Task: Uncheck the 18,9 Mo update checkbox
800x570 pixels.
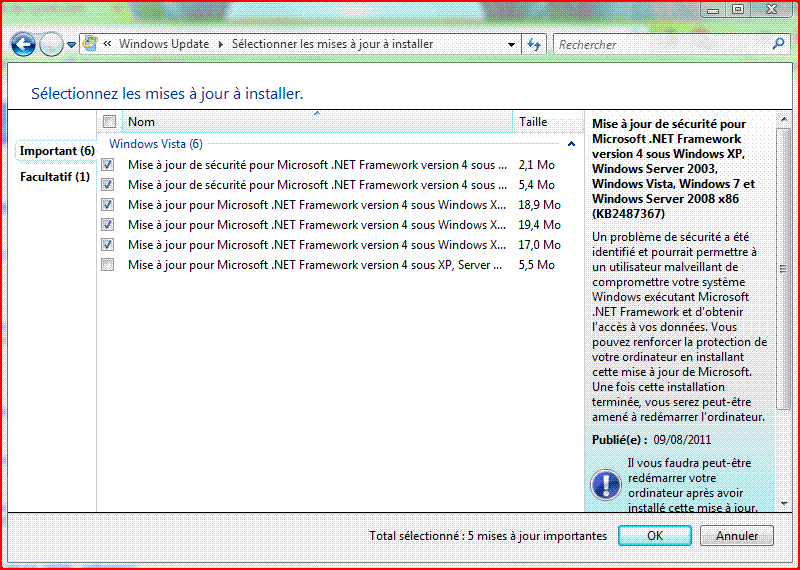Action: (108, 205)
